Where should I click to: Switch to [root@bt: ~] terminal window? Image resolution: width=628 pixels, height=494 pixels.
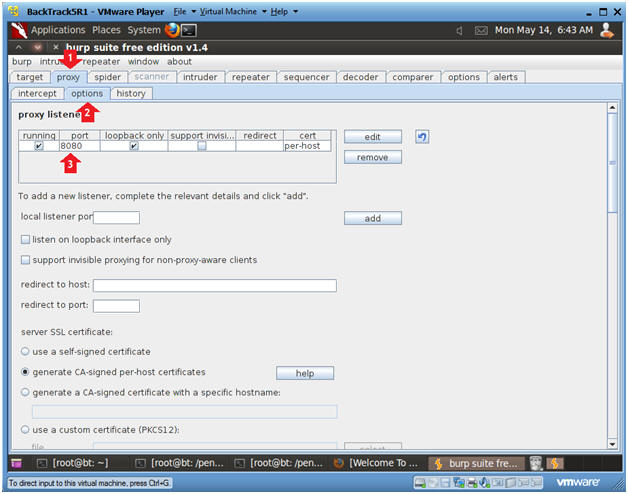(x=72, y=463)
